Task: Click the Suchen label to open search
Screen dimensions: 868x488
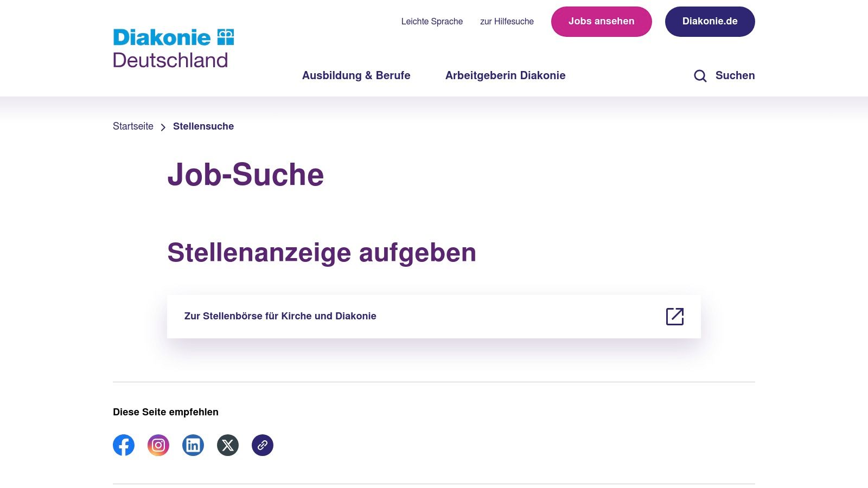Action: (735, 76)
